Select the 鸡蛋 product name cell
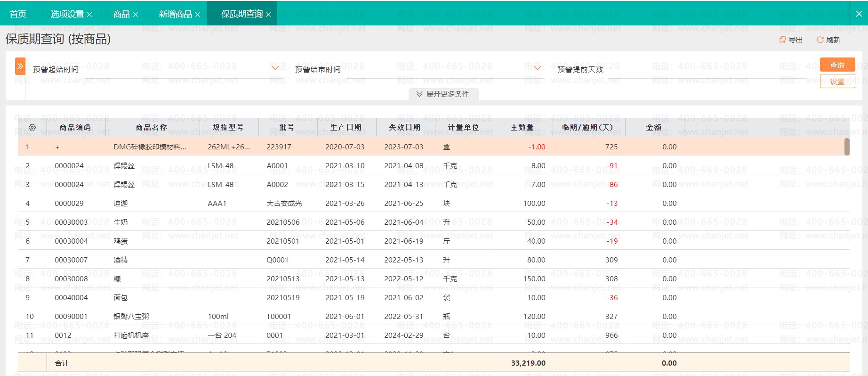 click(x=121, y=241)
